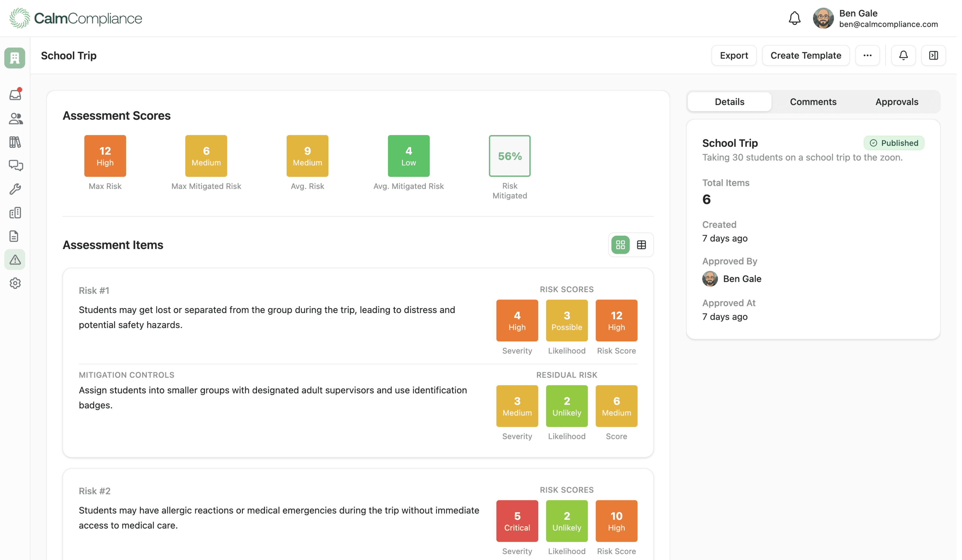Switch to the Comments tab
The height and width of the screenshot is (560, 962).
coord(813,102)
